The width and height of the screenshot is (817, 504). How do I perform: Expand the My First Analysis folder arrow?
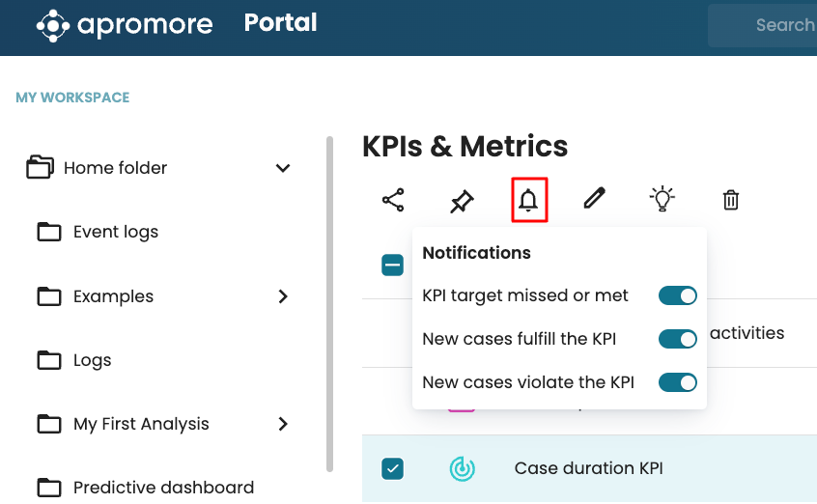point(283,424)
